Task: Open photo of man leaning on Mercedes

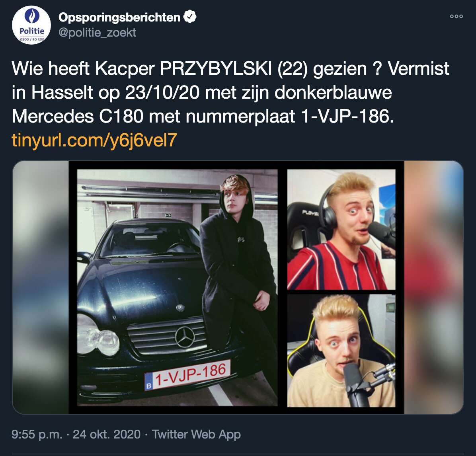Action: [x=177, y=287]
